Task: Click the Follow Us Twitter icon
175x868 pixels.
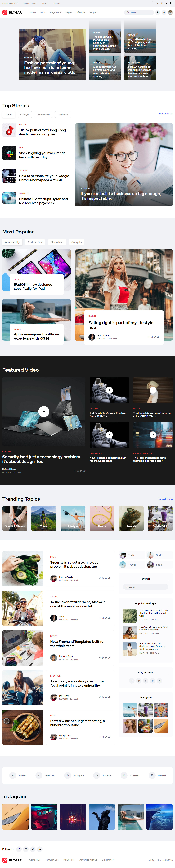Action: (x=33, y=849)
